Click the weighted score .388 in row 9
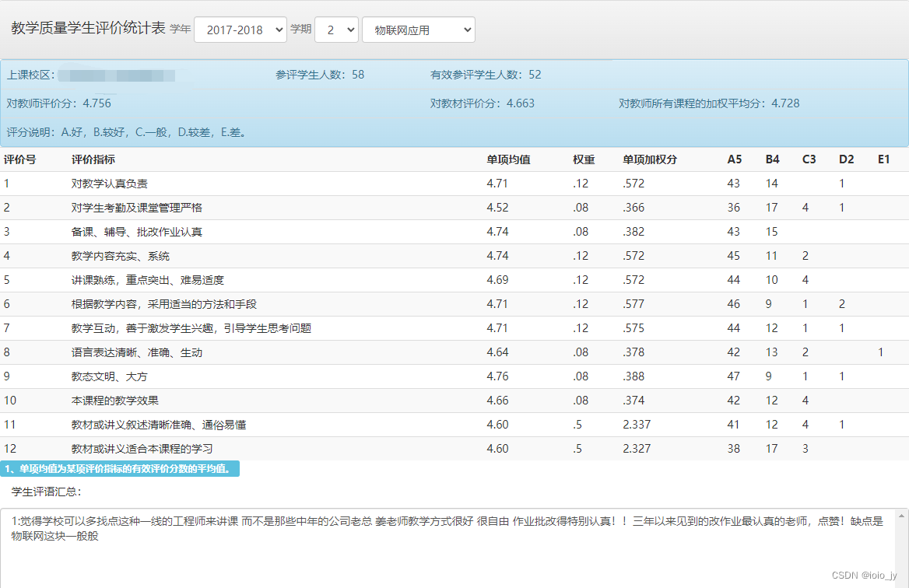This screenshot has height=588, width=909. [x=633, y=376]
